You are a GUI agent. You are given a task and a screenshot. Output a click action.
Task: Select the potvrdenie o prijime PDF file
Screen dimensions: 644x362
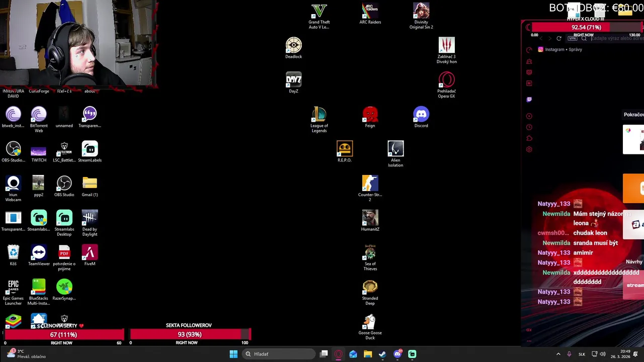tap(64, 257)
